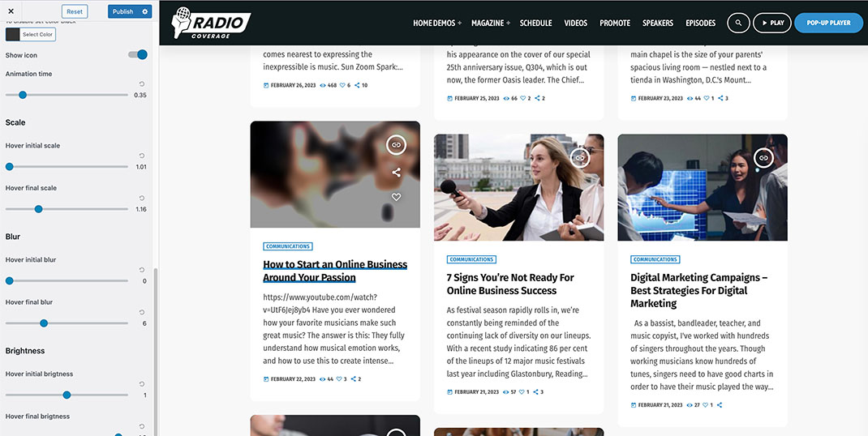
Task: Click the Reset button in the customizer
Action: [75, 11]
